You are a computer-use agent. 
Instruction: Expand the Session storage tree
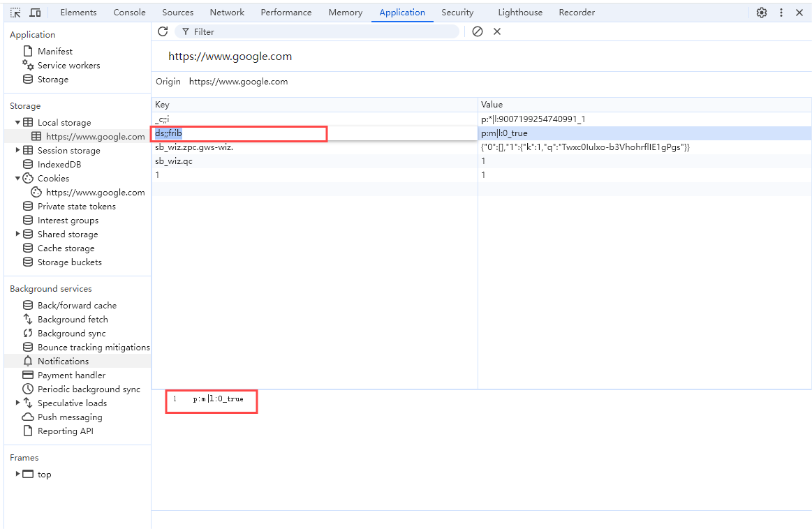pos(17,150)
